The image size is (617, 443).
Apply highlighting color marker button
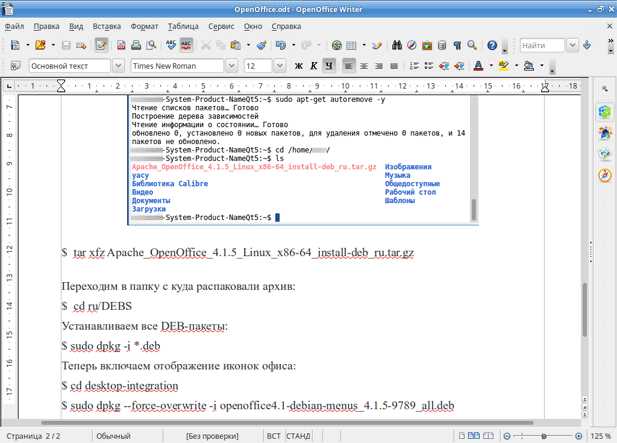pos(503,66)
